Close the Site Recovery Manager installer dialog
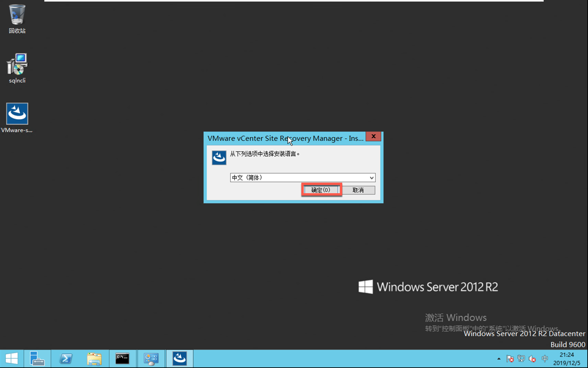The height and width of the screenshot is (368, 588). click(x=373, y=137)
